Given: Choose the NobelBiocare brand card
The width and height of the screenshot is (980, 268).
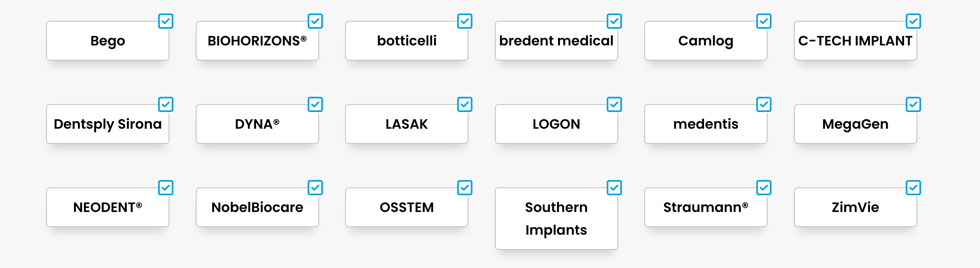Looking at the screenshot, I should click(x=257, y=207).
